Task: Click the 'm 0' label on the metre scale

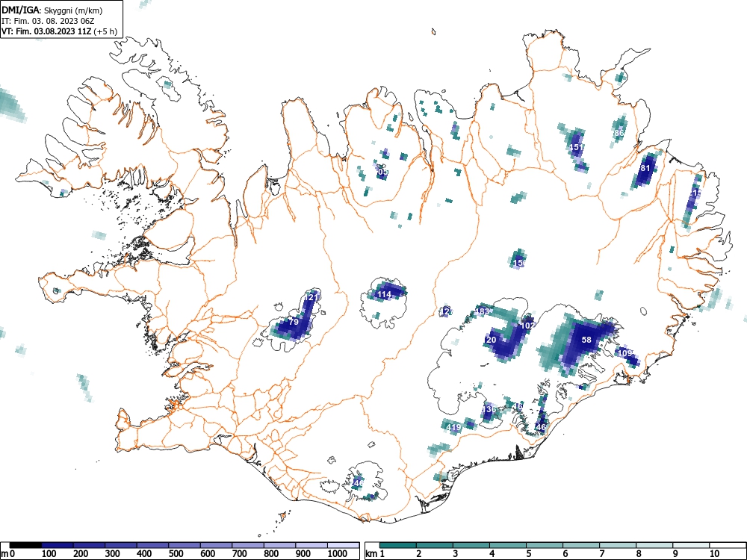Action: (x=8, y=553)
